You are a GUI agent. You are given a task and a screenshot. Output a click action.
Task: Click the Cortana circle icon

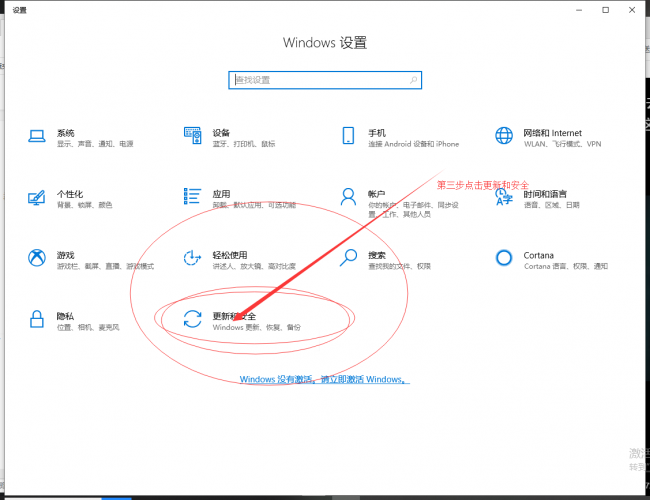pyautogui.click(x=504, y=258)
